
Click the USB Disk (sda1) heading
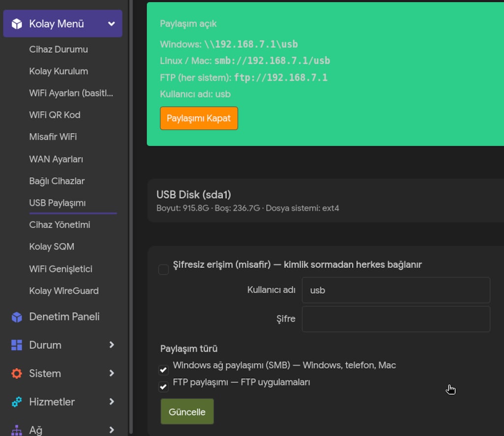click(193, 195)
